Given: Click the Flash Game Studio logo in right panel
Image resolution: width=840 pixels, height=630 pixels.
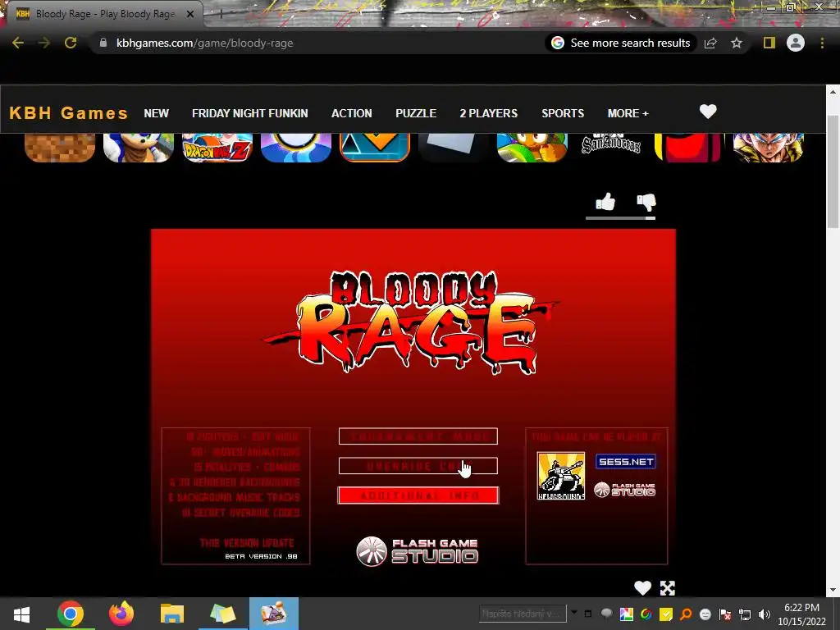Looking at the screenshot, I should [x=624, y=490].
